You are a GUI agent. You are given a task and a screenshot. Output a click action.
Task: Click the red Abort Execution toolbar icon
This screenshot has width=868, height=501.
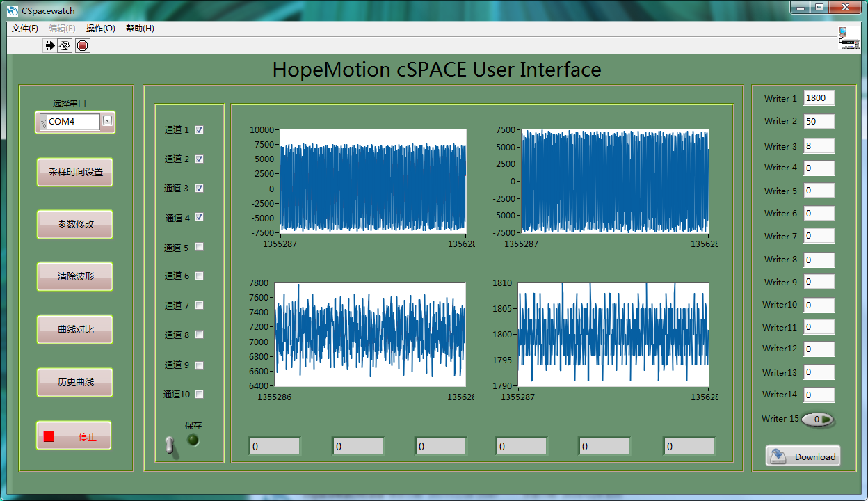(x=83, y=46)
